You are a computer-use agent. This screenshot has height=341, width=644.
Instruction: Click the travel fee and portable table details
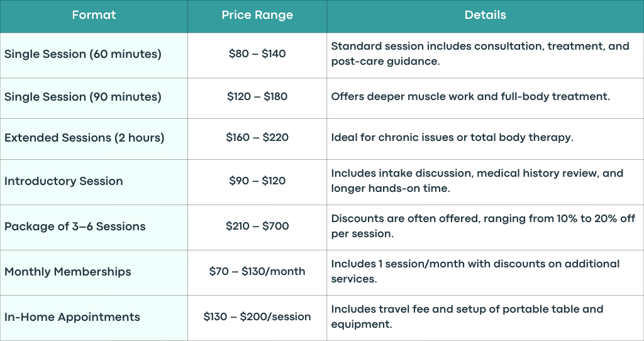(x=467, y=316)
